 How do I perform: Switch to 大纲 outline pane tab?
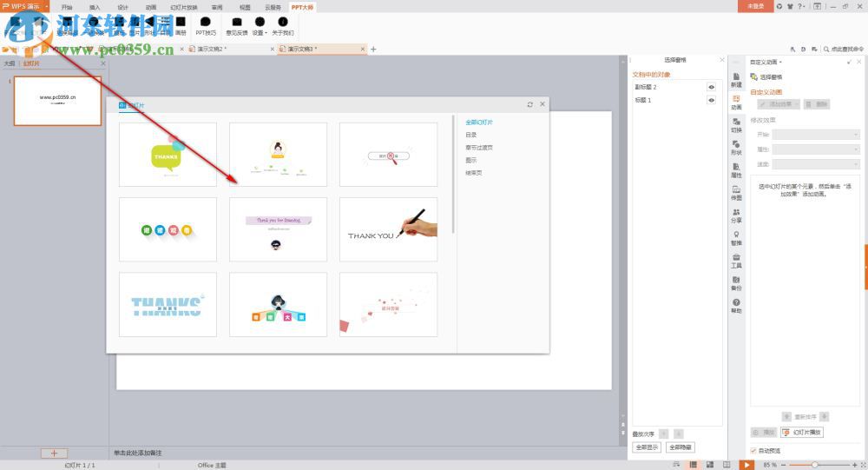tap(10, 63)
